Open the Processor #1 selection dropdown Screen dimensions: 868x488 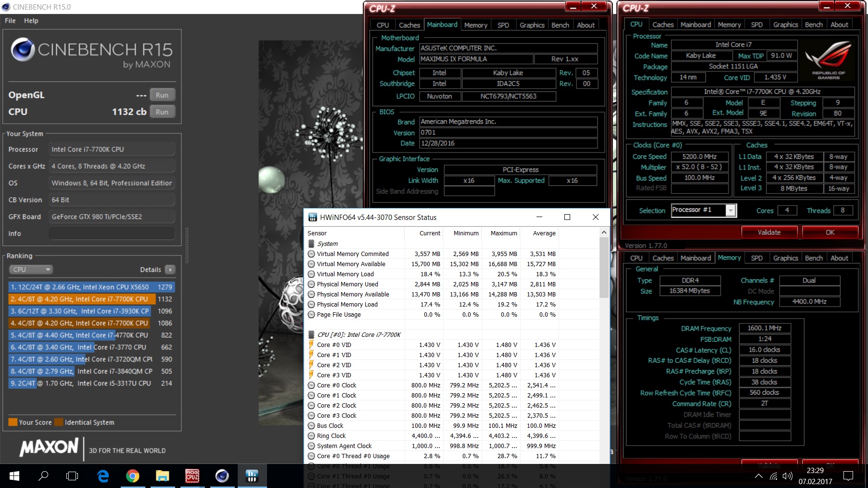[731, 210]
